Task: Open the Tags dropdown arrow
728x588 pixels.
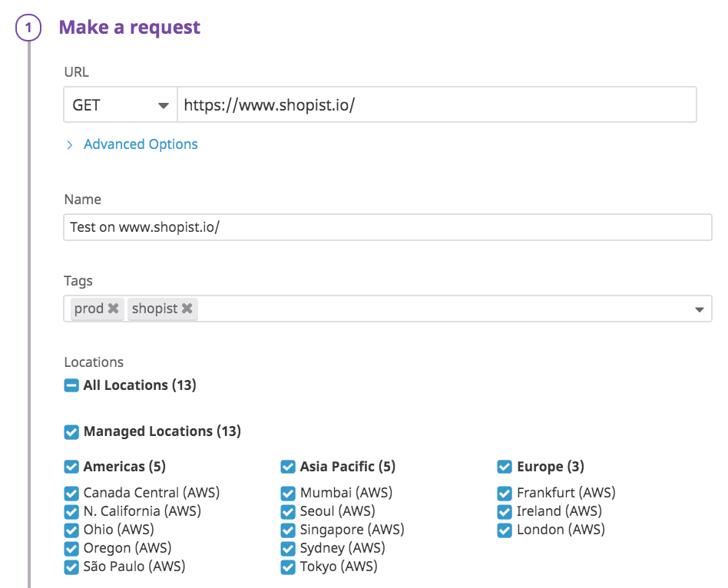Action: (699, 309)
